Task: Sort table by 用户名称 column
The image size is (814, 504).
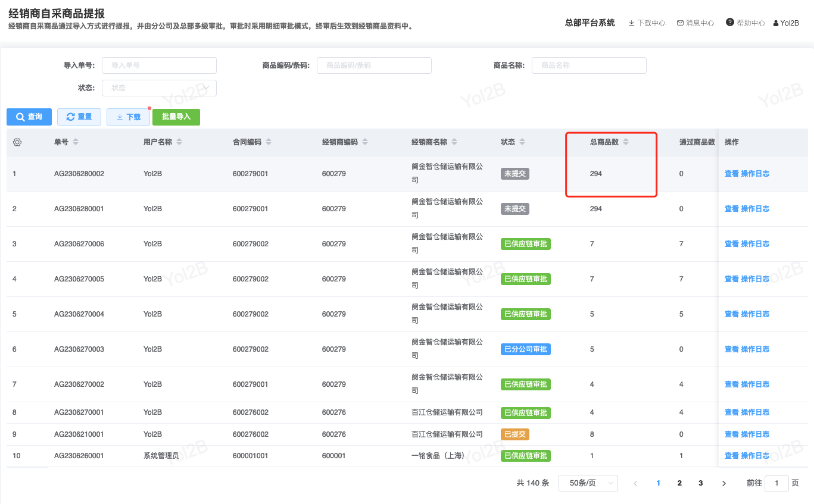Action: coord(179,142)
